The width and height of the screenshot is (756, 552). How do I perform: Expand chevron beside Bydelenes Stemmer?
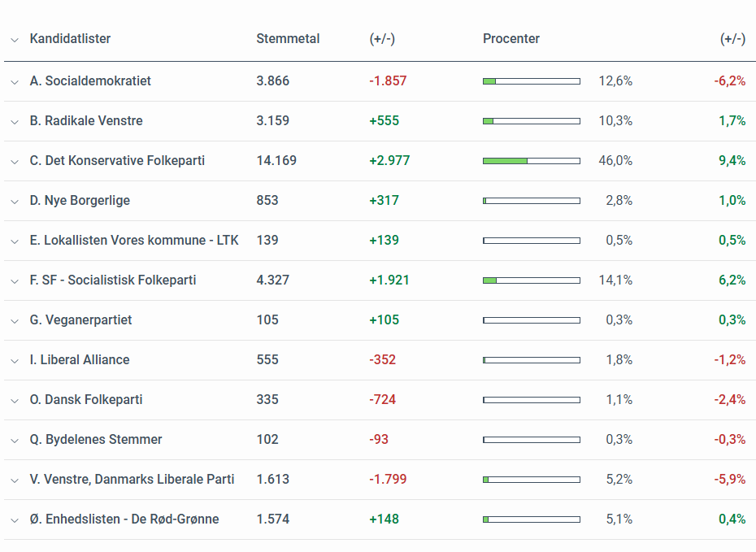pyautogui.click(x=15, y=440)
